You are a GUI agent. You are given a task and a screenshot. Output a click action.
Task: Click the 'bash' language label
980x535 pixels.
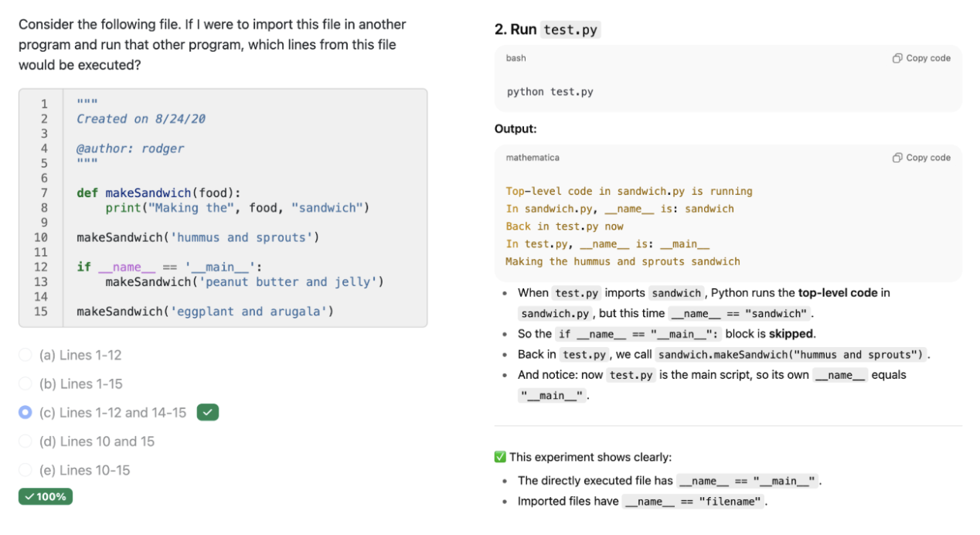pyautogui.click(x=516, y=58)
